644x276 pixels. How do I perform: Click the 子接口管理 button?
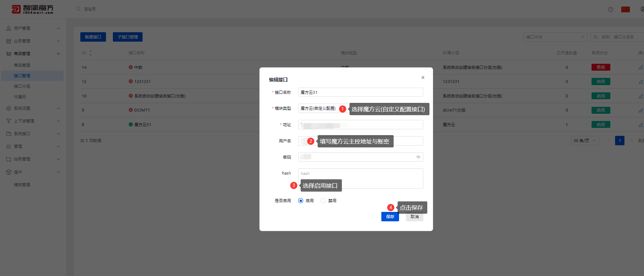128,37
